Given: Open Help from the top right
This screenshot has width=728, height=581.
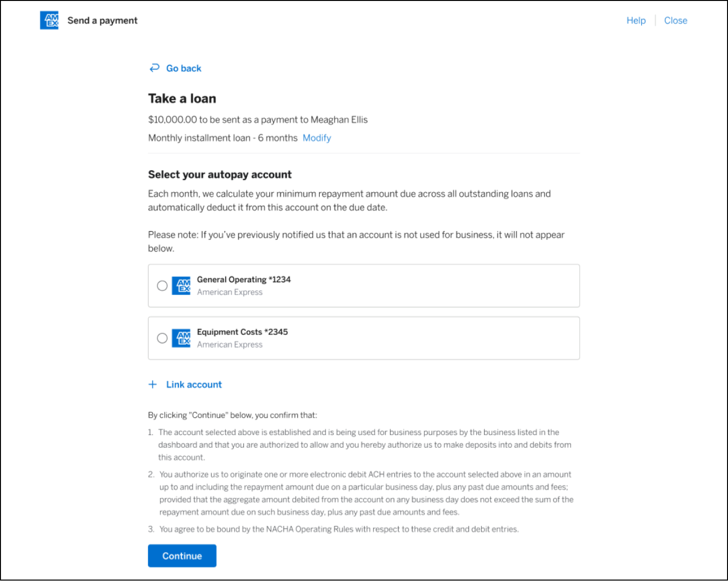Looking at the screenshot, I should tap(636, 20).
